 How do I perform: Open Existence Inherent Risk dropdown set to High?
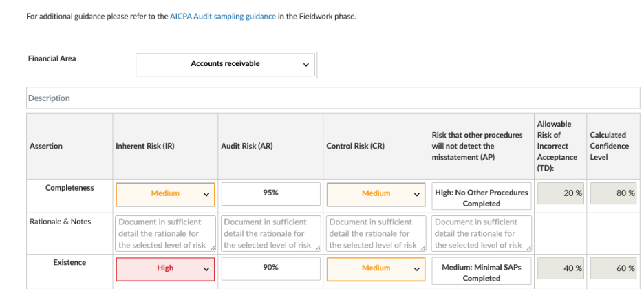166,269
